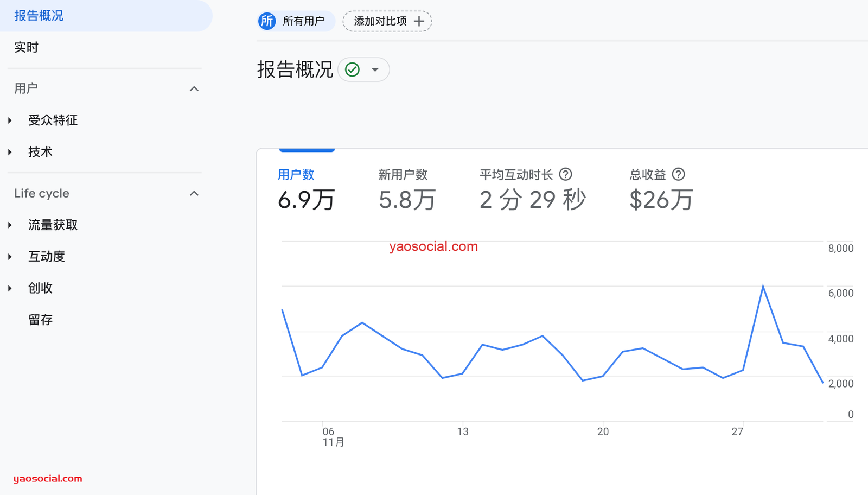Select the 新用户数 metric tab
868x495 pixels.
click(403, 175)
